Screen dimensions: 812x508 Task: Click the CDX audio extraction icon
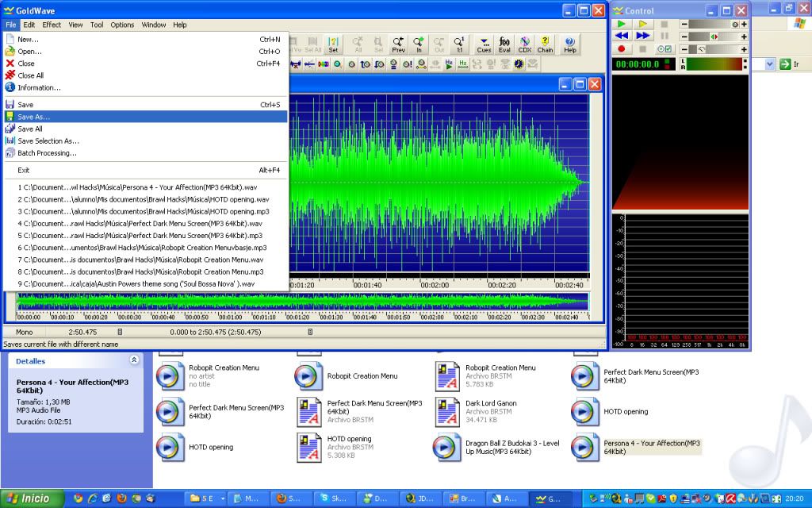pos(525,44)
